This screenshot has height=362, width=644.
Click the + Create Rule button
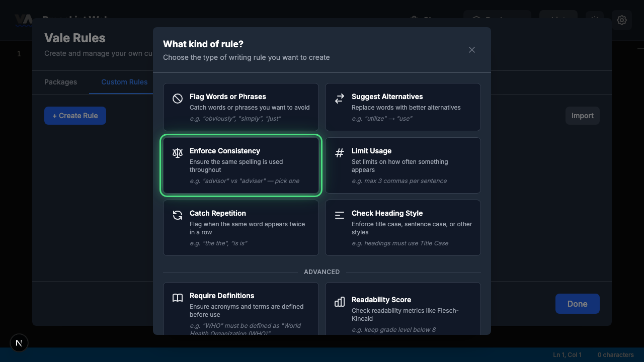pyautogui.click(x=75, y=116)
